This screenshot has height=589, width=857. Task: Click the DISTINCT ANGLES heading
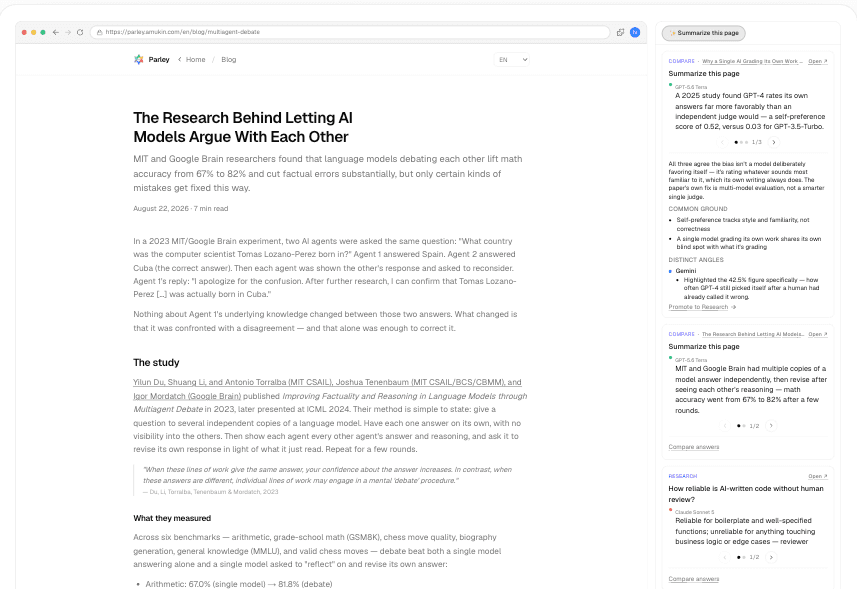point(696,260)
